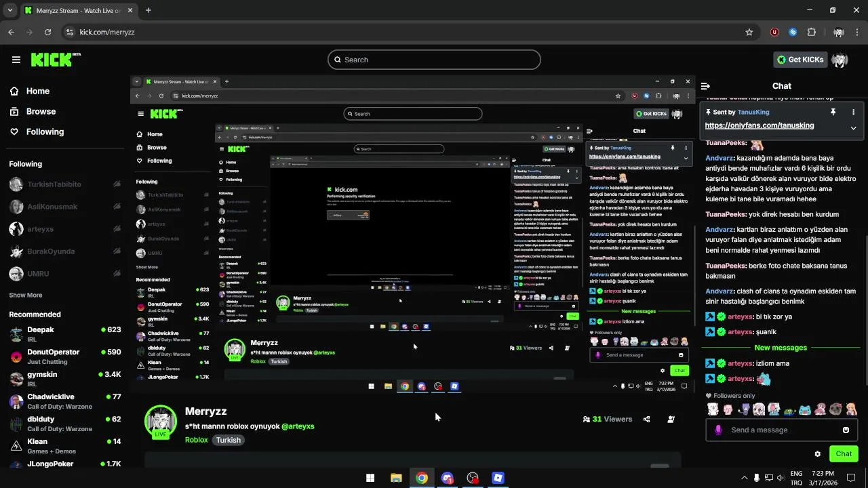Open TurkishTabibito in the Following list

65,184
